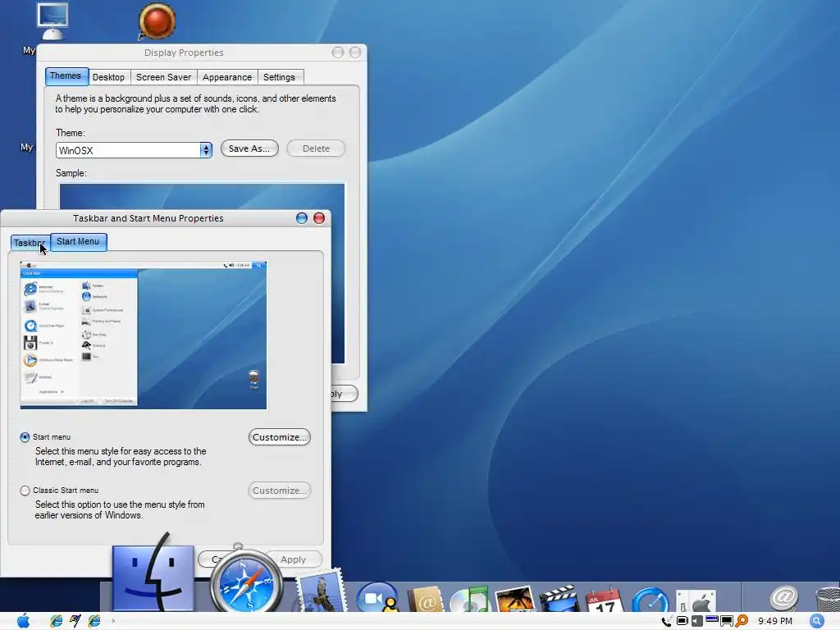This screenshot has height=630, width=840.
Task: Click theme Sample preview in Display Properties
Action: (x=202, y=196)
